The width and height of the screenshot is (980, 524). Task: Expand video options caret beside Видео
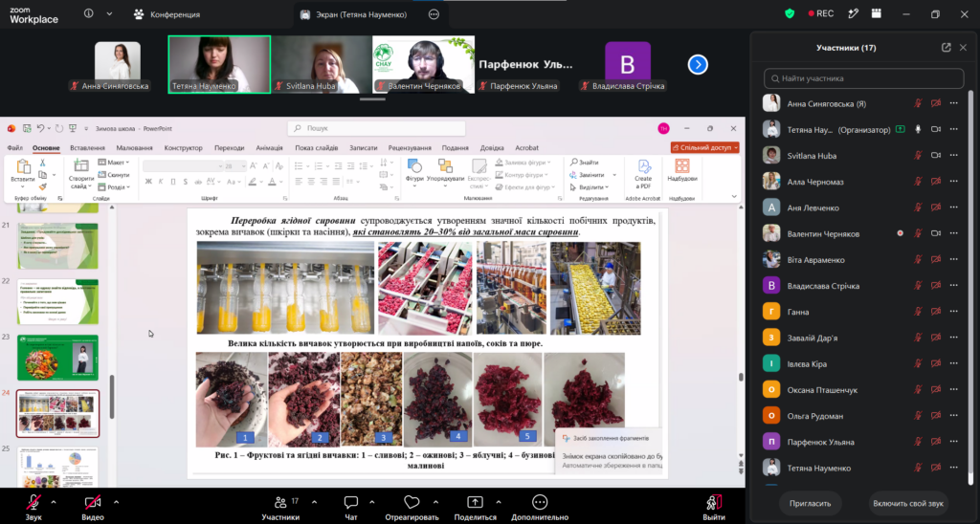pos(116,502)
